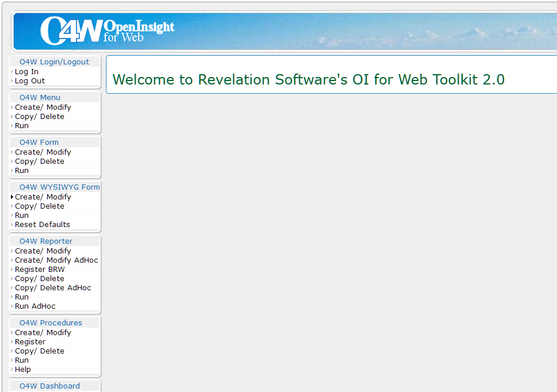The height and width of the screenshot is (392, 557).
Task: Click the arrow bullet beside Register BRW
Action: coord(12,269)
